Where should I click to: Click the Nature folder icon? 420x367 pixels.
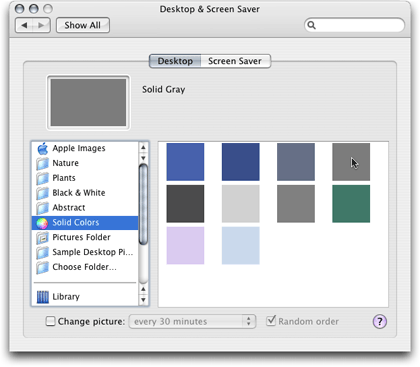[43, 163]
